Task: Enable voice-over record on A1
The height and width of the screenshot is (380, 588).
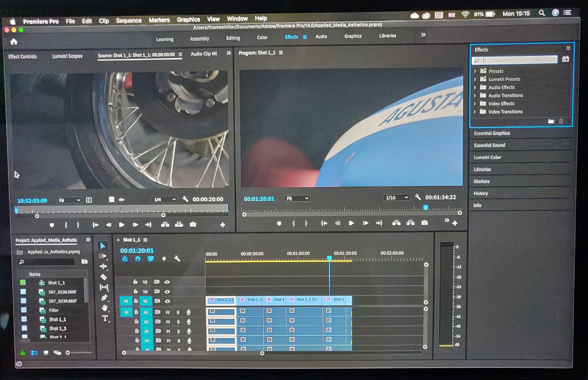Action: point(188,312)
